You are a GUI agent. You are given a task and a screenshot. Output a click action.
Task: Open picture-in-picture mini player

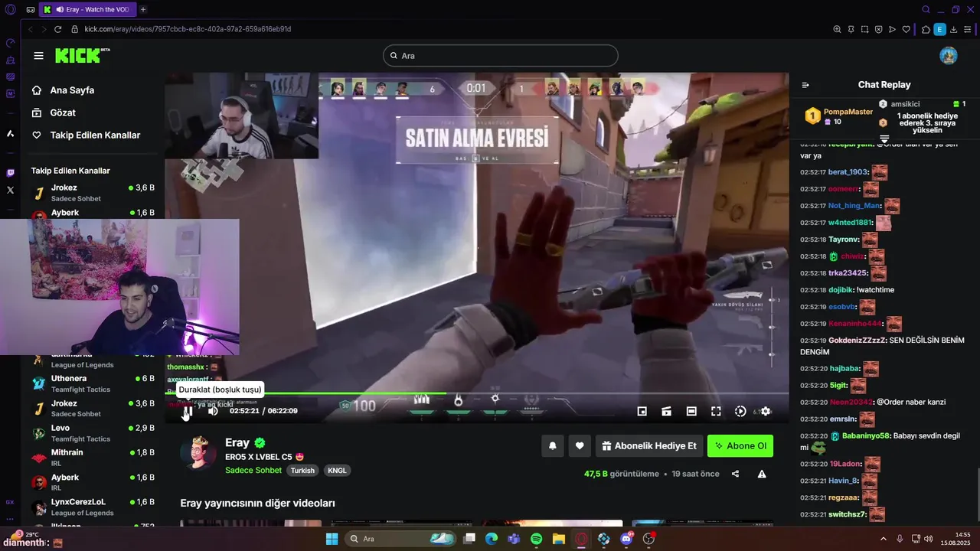click(642, 411)
